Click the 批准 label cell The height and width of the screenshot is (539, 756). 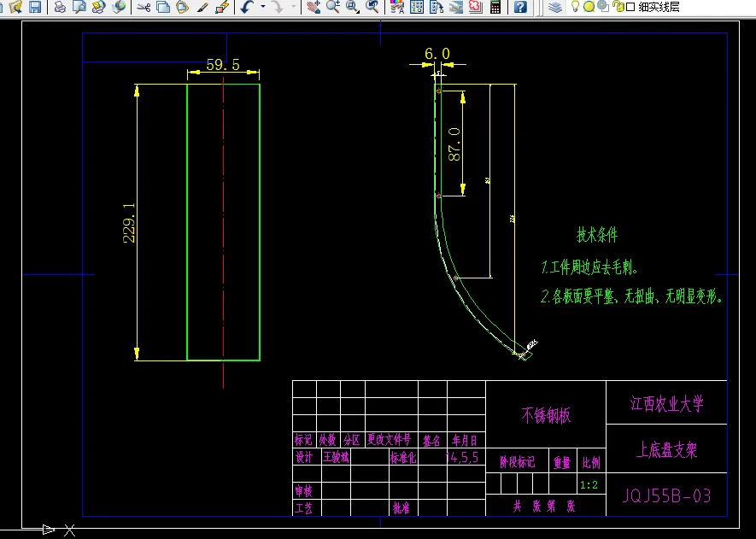click(x=401, y=507)
